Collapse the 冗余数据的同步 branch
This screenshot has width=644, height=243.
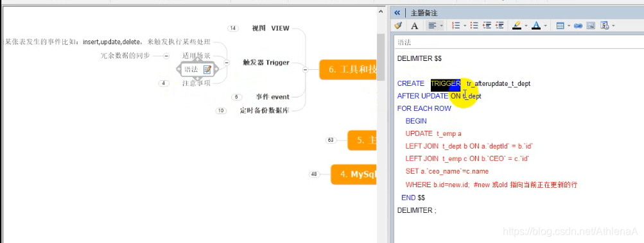(x=166, y=55)
